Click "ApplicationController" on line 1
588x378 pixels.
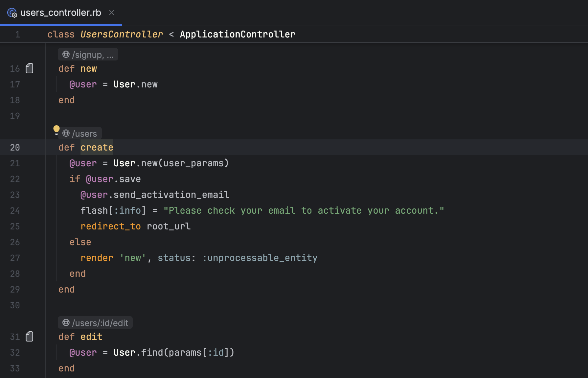[x=237, y=34]
